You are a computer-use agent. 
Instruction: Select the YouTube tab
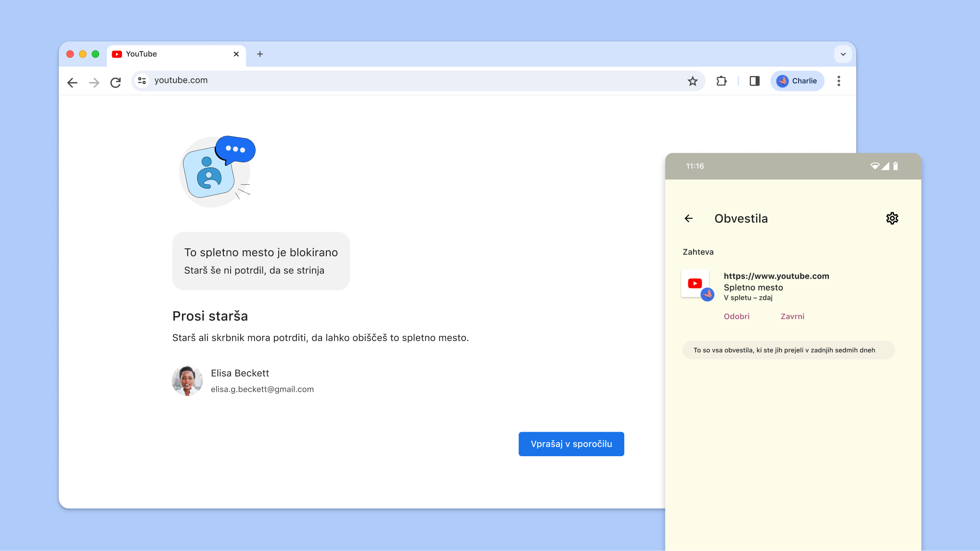pos(176,54)
